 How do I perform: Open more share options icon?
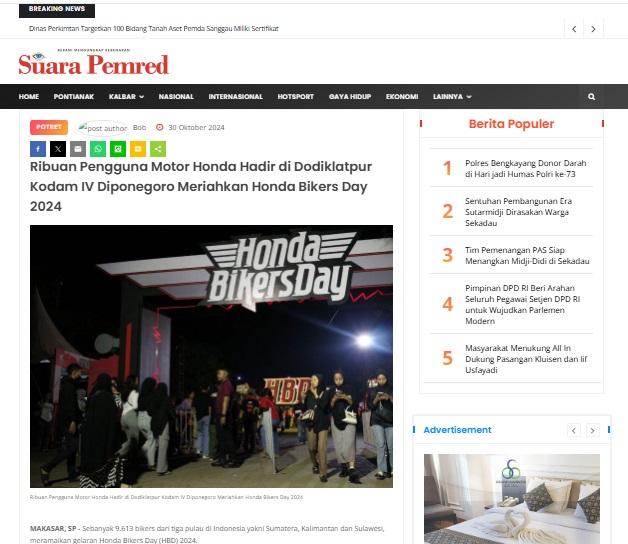pos(158,149)
